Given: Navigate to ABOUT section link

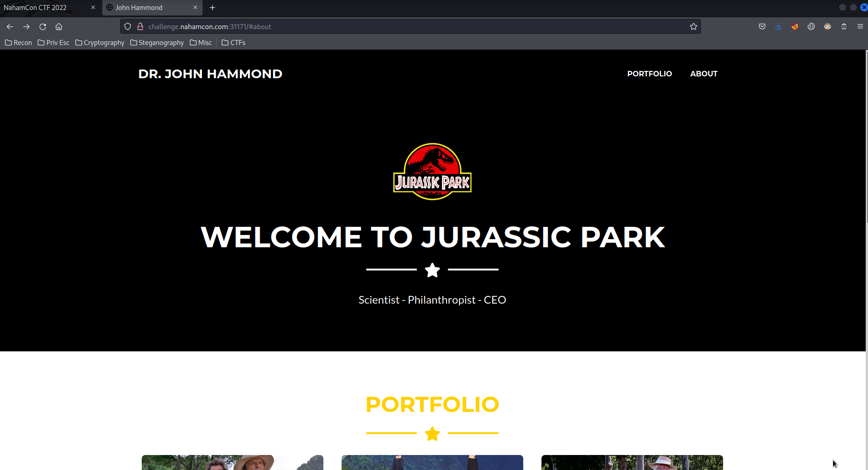Looking at the screenshot, I should (x=704, y=74).
